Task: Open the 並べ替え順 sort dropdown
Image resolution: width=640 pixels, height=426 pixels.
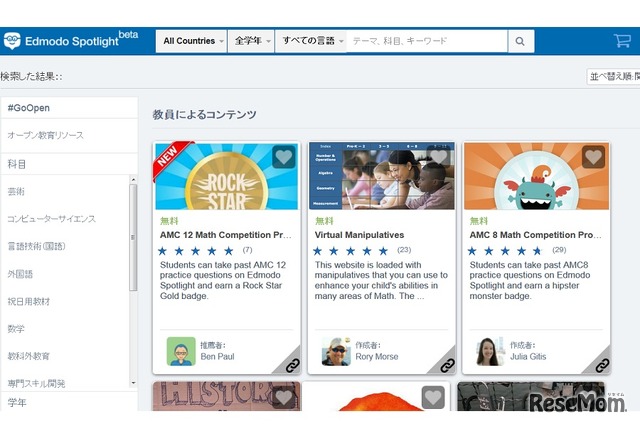Action: (613, 76)
